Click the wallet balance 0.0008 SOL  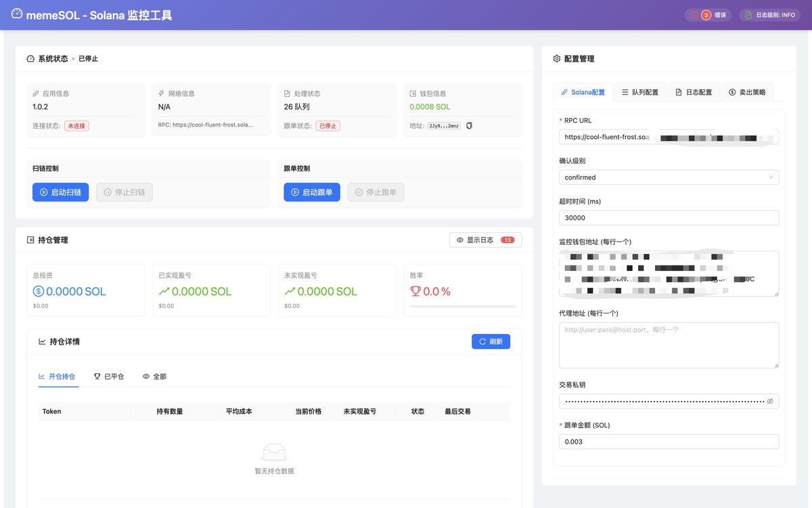(x=430, y=107)
